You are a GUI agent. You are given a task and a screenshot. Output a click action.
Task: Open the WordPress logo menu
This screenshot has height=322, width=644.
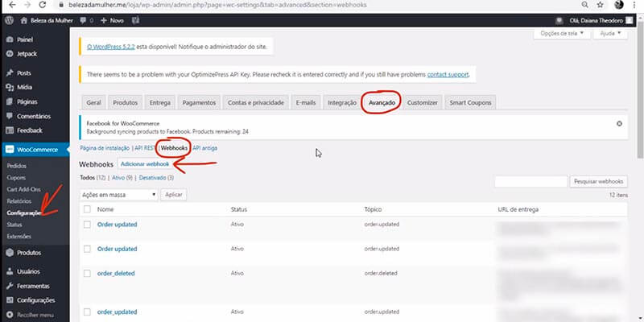[9, 21]
